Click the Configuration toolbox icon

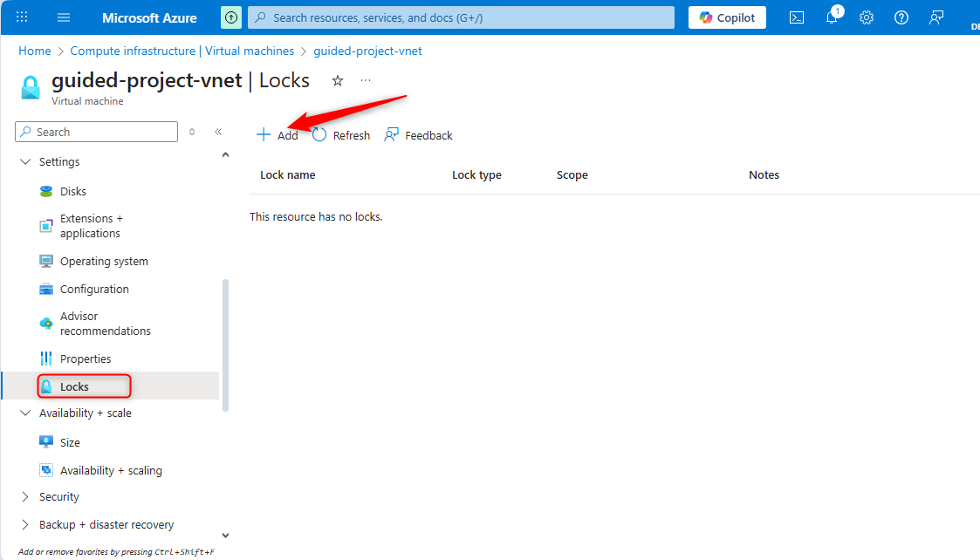click(x=46, y=290)
